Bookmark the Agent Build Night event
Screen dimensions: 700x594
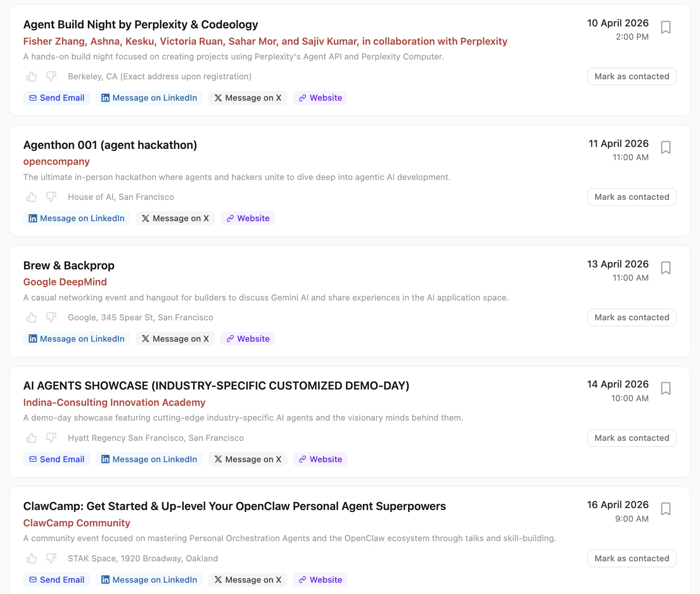click(x=666, y=27)
